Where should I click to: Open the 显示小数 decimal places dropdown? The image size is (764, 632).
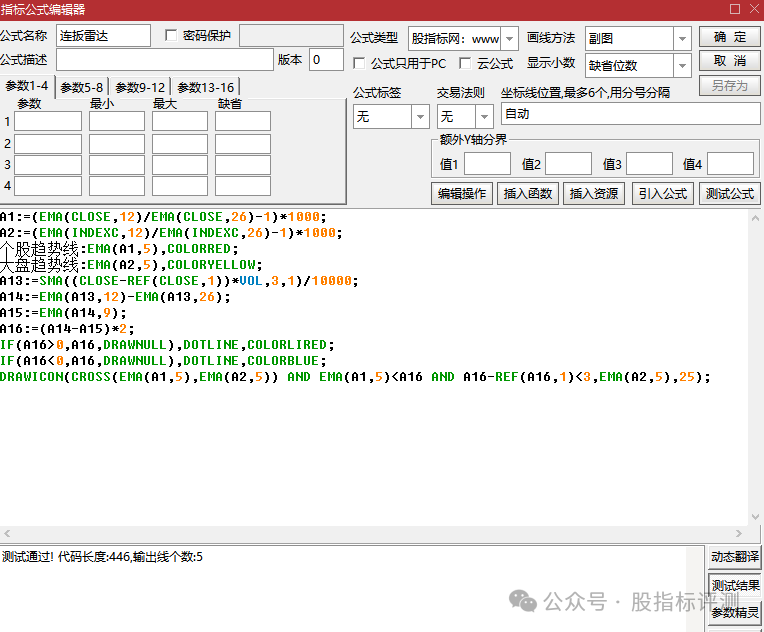[x=682, y=65]
